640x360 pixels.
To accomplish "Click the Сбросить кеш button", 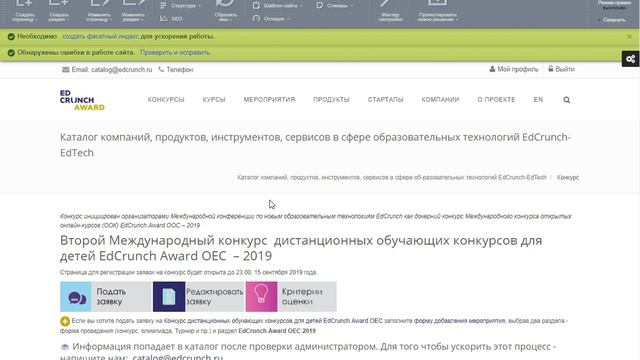I will click(225, 11).
